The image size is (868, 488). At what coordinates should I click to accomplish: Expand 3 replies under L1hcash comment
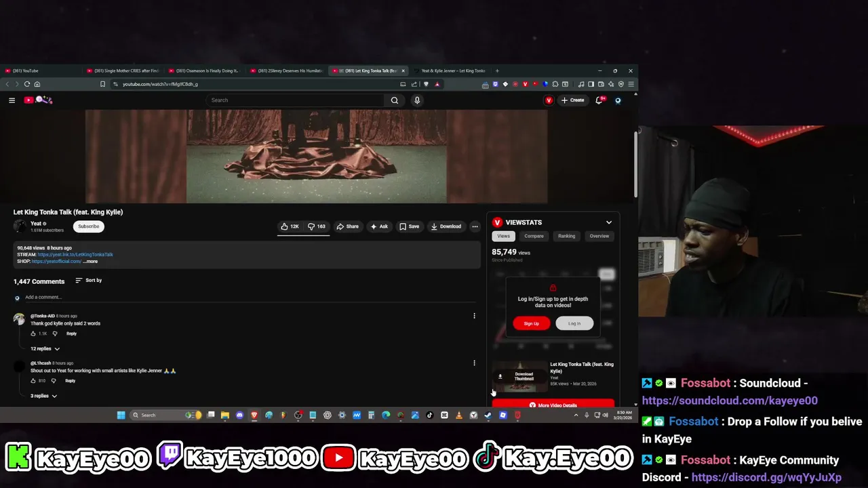click(x=44, y=396)
